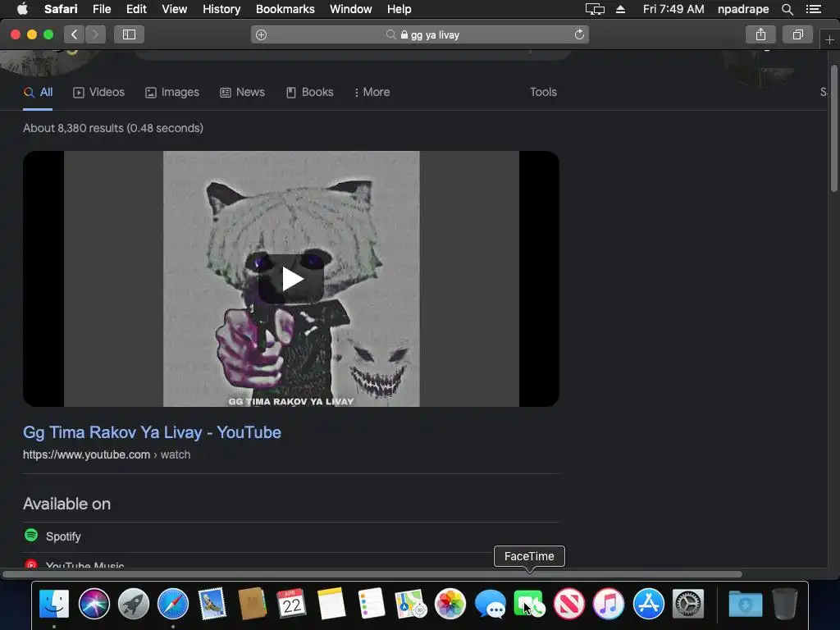Open Gg Tima Rakov Ya Livay YouTube link
The height and width of the screenshot is (630, 840).
tap(152, 432)
